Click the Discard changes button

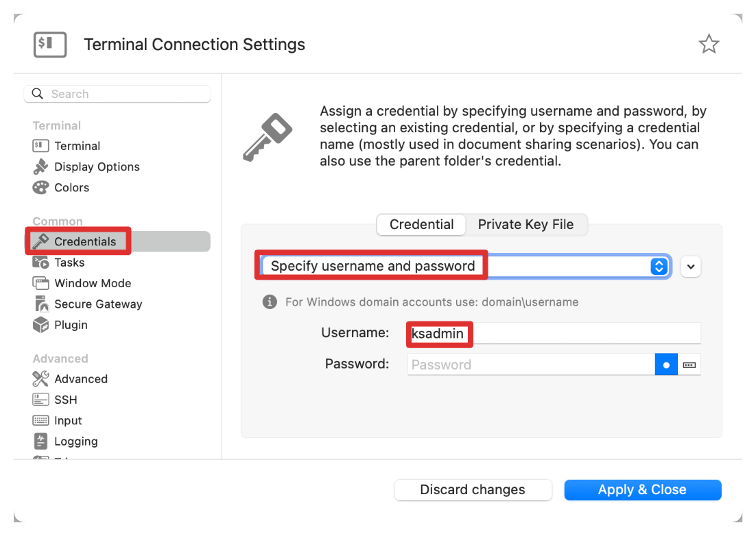(x=473, y=489)
